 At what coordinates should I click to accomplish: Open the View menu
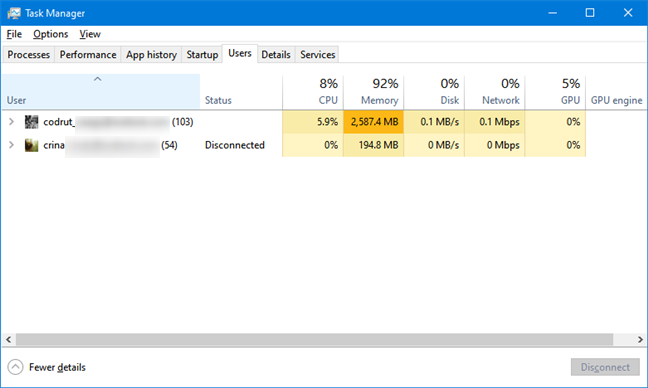point(90,34)
